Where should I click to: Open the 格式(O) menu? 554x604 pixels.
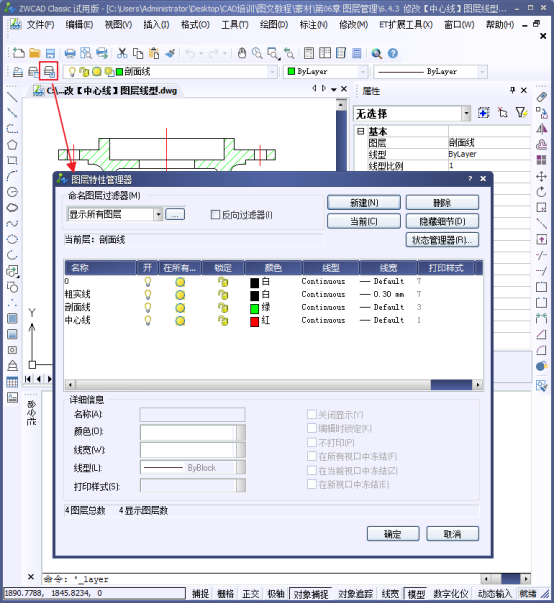195,25
